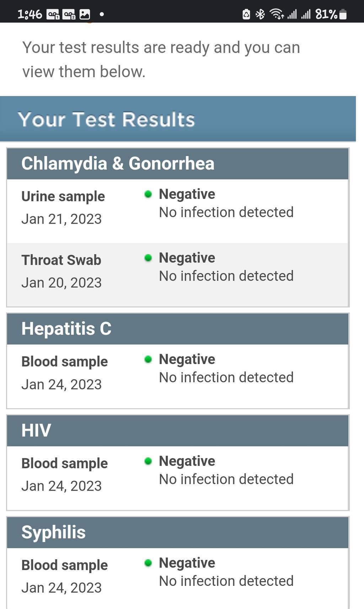Viewport: 364px width, 609px height.
Task: Tap the Wi-Fi signal icon
Action: point(277,14)
